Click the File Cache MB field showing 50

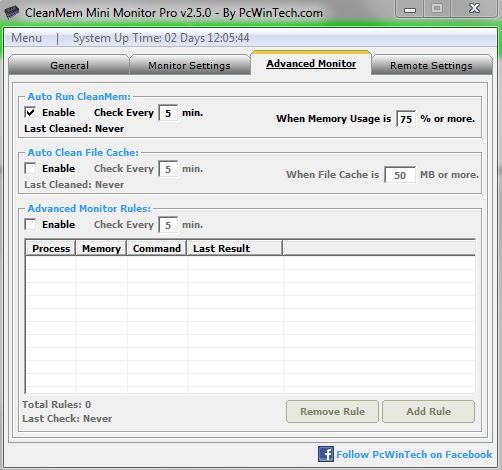400,175
